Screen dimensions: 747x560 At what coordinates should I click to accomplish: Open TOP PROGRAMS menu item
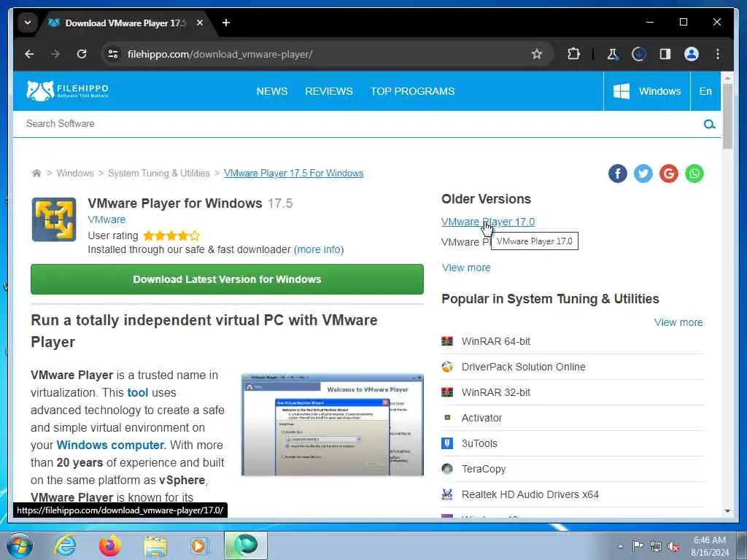tap(413, 91)
